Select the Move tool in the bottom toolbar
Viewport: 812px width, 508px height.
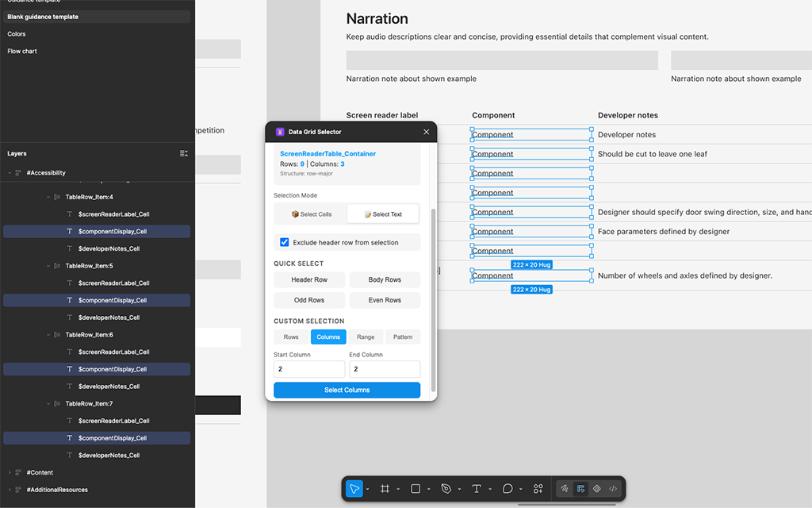(354, 489)
